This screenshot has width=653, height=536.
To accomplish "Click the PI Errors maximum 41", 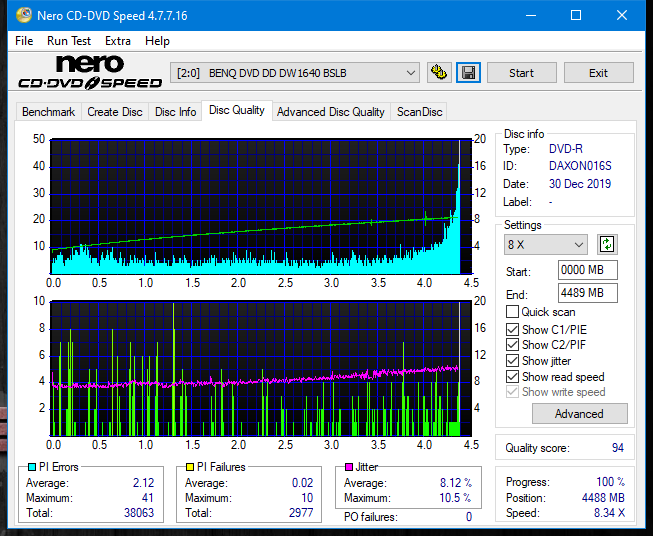I will (148, 498).
